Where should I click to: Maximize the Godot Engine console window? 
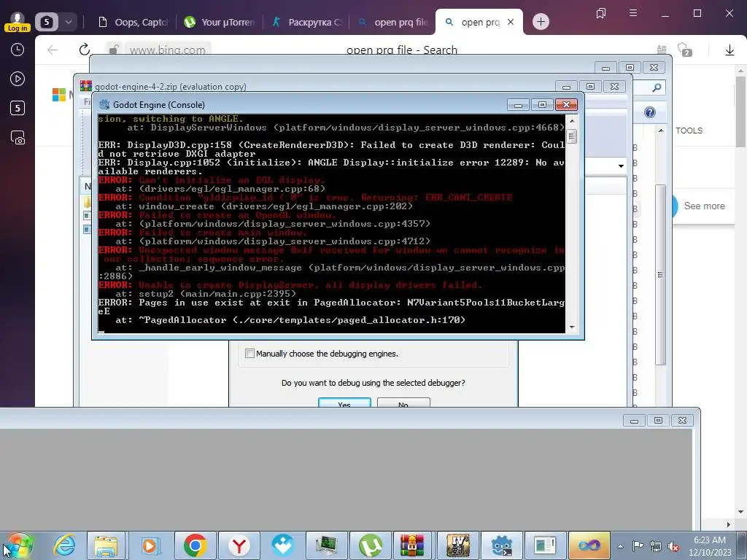[542, 105]
